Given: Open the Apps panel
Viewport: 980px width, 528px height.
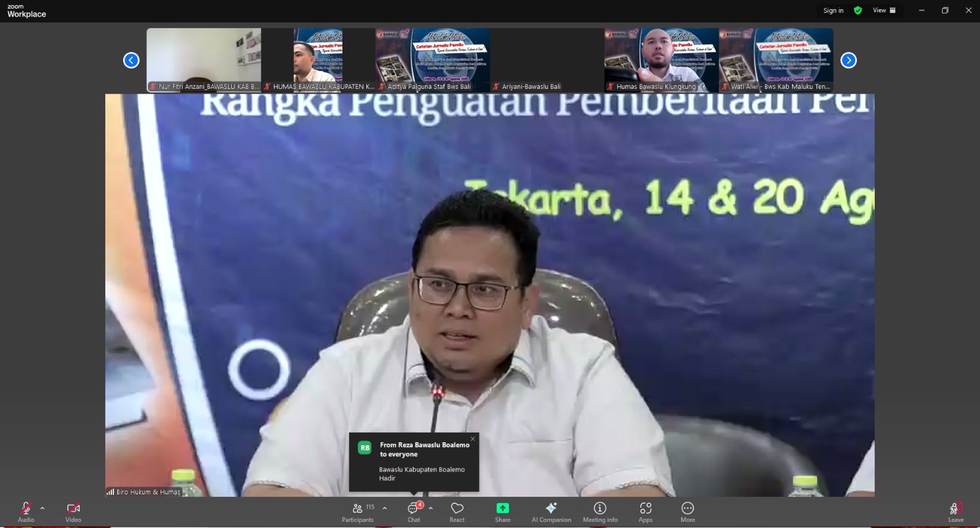Looking at the screenshot, I should (646, 511).
